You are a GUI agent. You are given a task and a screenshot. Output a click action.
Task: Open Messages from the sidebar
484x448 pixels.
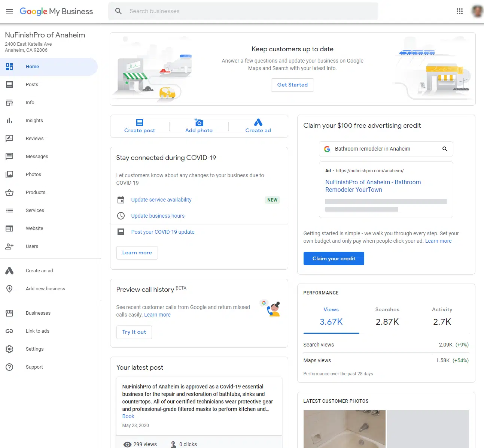49,157
